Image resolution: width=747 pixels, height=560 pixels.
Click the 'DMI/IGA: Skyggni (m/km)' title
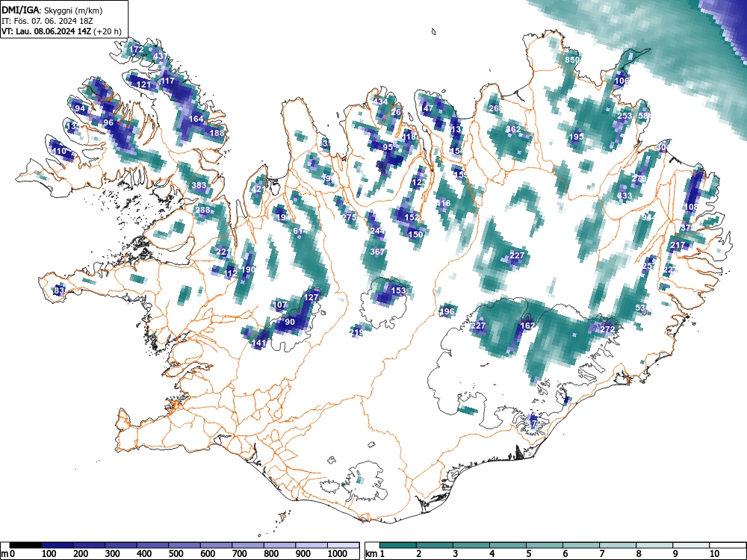[x=52, y=10]
